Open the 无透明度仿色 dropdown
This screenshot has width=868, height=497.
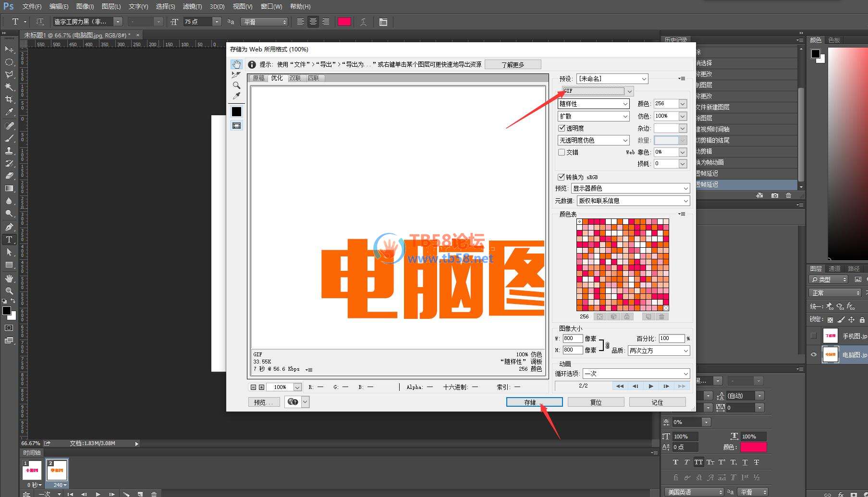[593, 140]
